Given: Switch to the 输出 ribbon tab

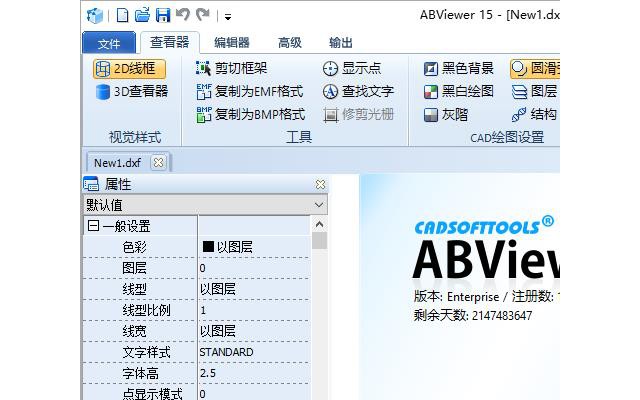Looking at the screenshot, I should (341, 42).
